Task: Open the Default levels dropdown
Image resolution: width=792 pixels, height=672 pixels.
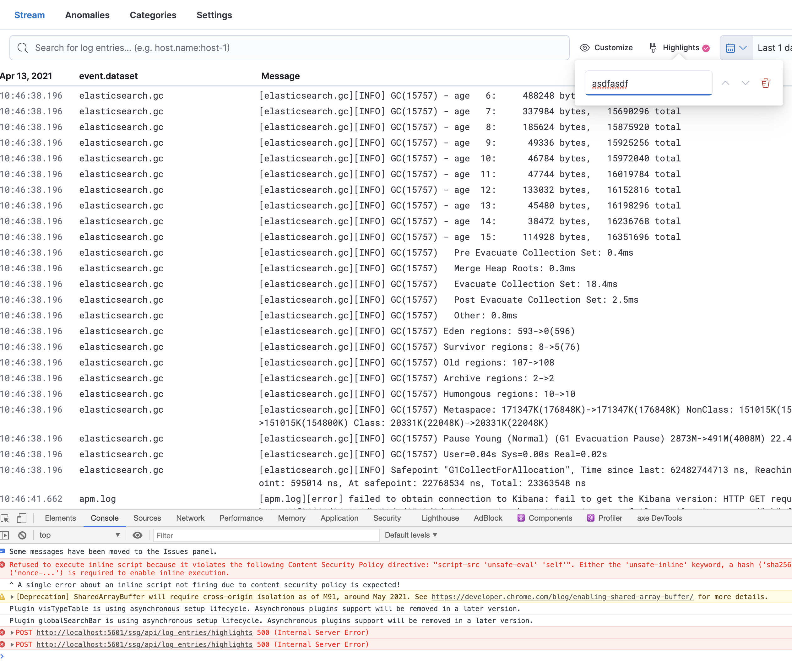Action: 411,535
